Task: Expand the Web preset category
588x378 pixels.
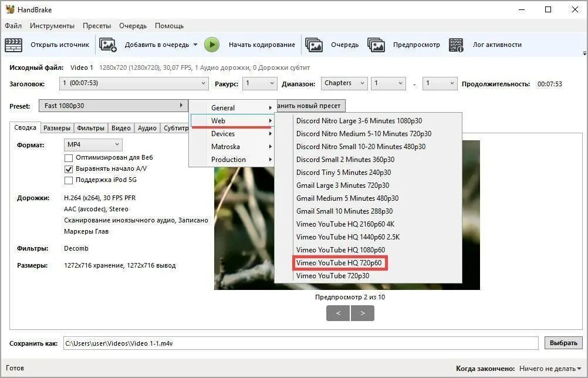Action: point(232,121)
